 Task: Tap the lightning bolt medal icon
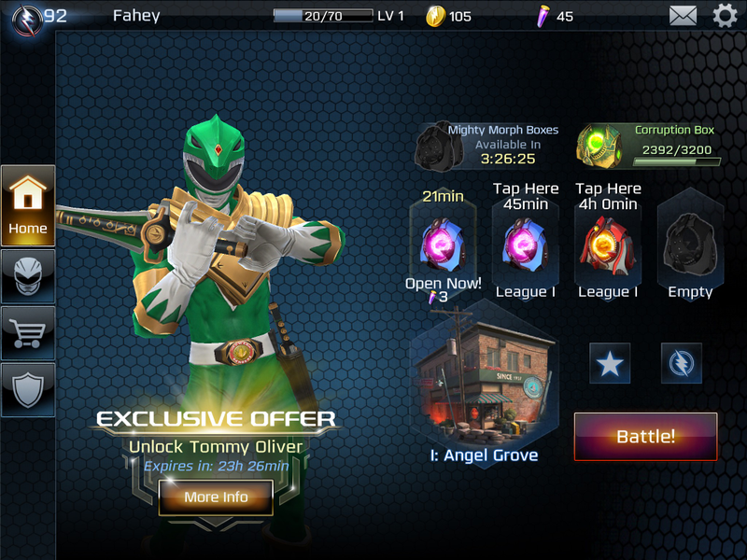coord(682,363)
